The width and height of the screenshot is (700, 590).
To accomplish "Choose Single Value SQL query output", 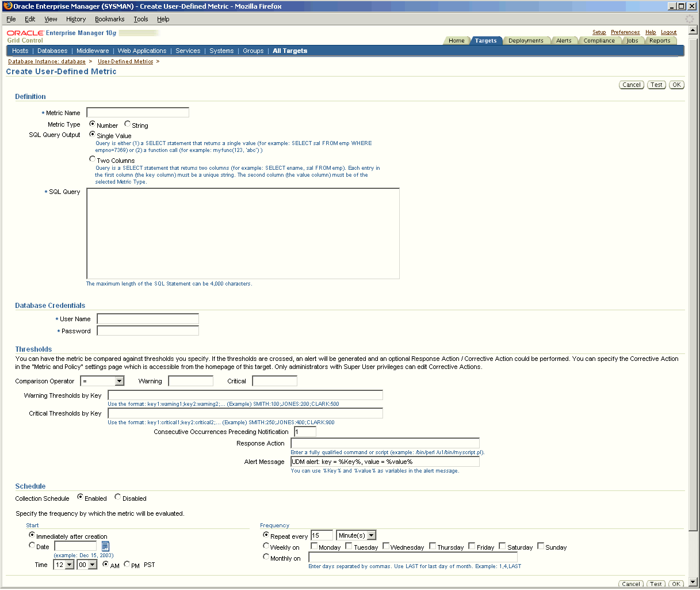I will [93, 134].
